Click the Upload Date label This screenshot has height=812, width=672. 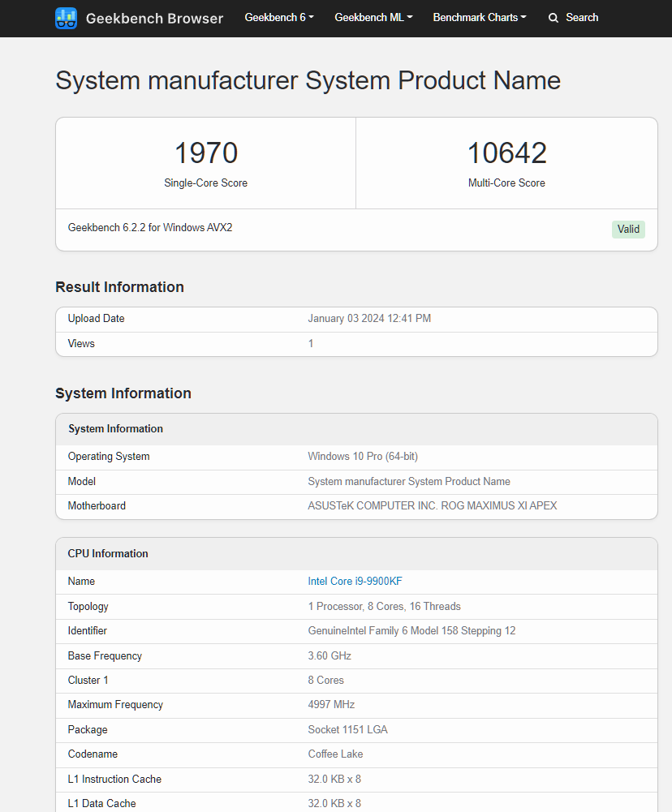(x=96, y=319)
